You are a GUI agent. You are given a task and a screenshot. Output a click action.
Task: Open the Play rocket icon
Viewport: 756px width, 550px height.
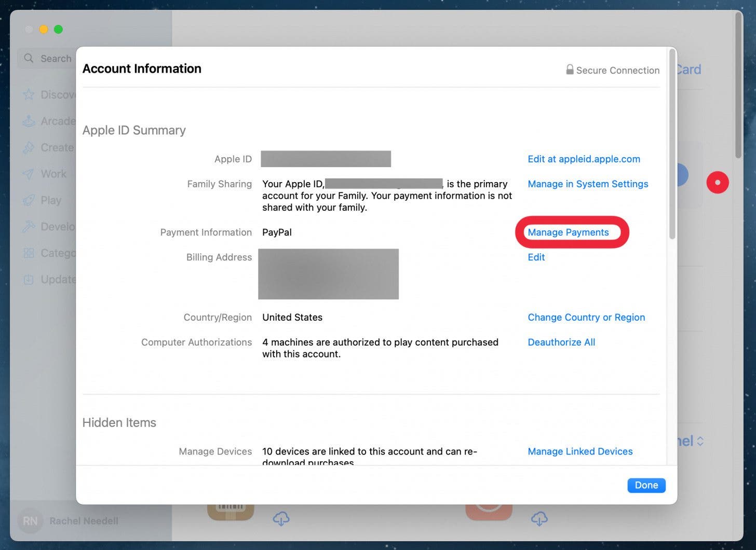29,200
